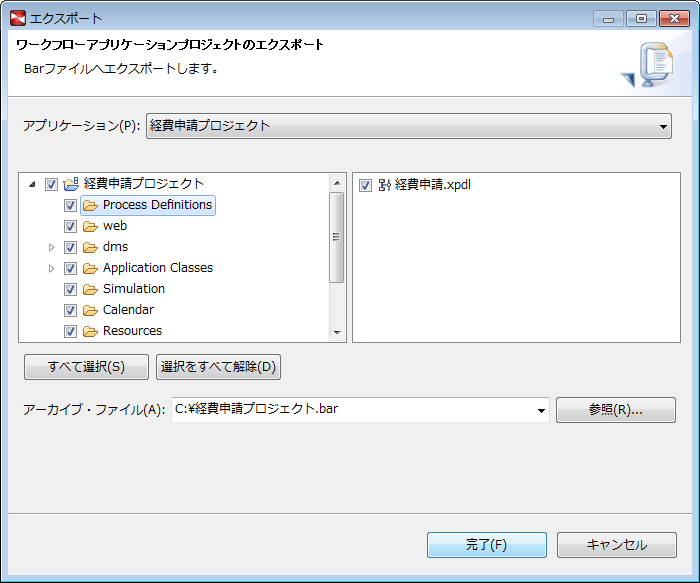This screenshot has height=583, width=700.
Task: Click the dms folder icon
Action: [90, 247]
